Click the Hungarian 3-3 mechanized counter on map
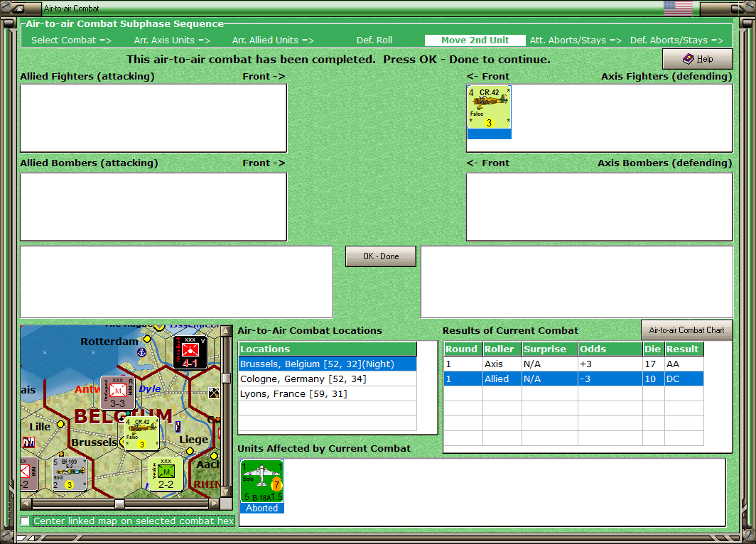This screenshot has width=756, height=544. pos(118,393)
